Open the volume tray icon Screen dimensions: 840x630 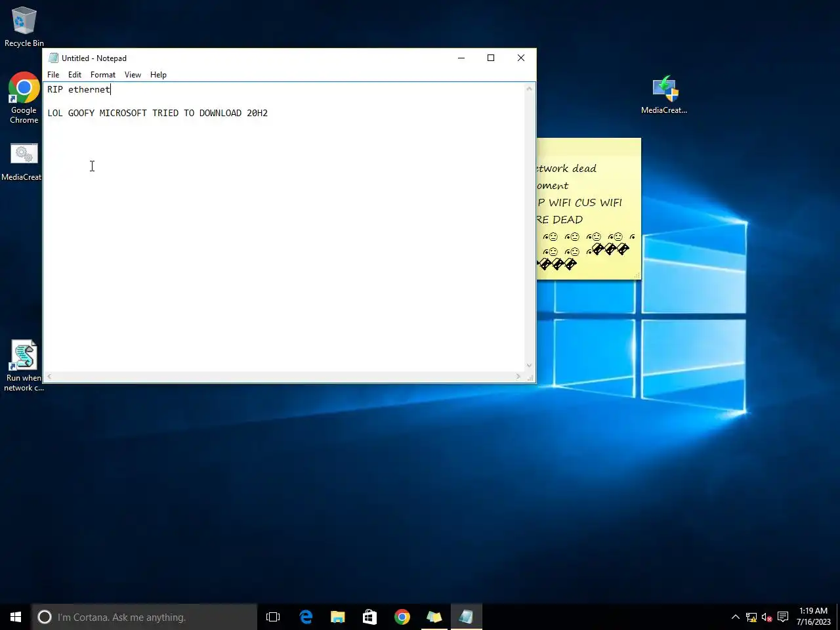pos(766,617)
